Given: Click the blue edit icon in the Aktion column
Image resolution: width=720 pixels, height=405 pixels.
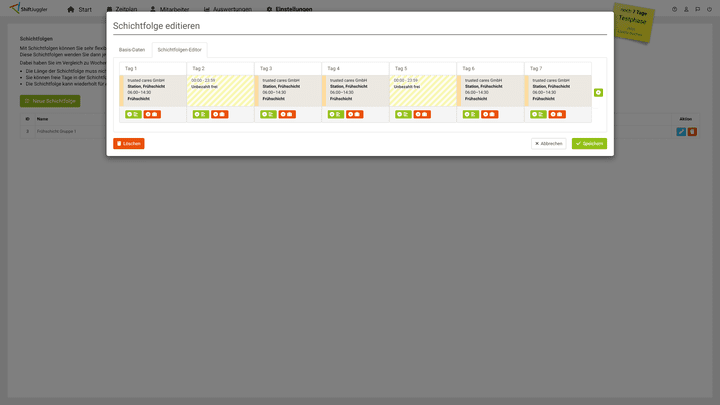Looking at the screenshot, I should pyautogui.click(x=681, y=131).
